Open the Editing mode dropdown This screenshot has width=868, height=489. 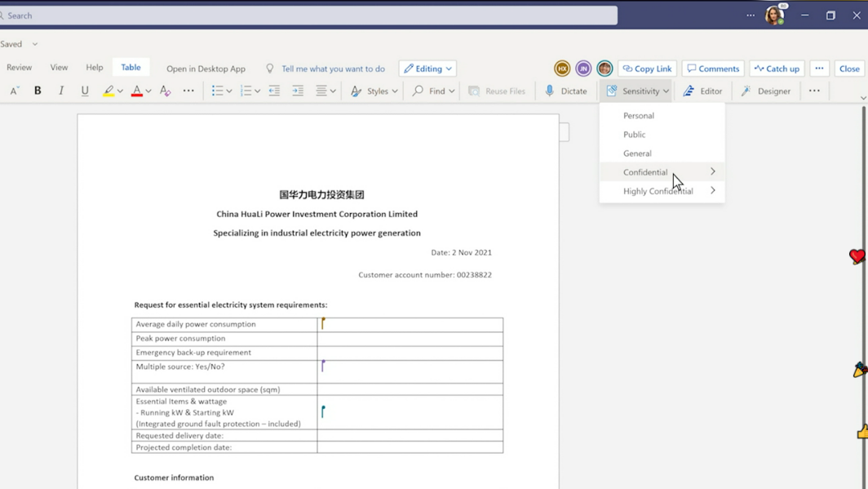(427, 69)
